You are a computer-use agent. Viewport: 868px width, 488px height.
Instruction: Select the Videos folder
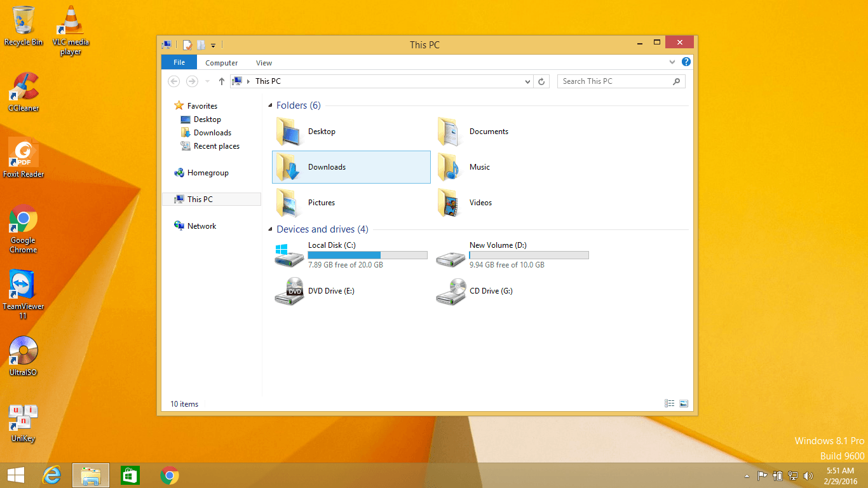465,203
